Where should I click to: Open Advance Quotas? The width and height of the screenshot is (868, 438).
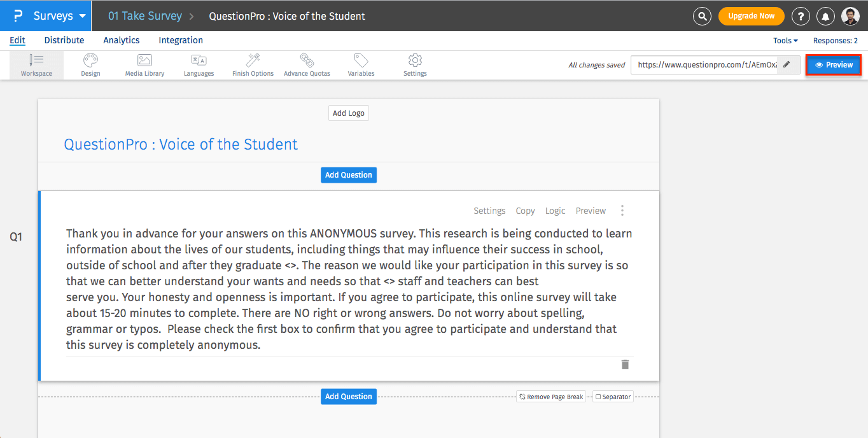click(307, 65)
